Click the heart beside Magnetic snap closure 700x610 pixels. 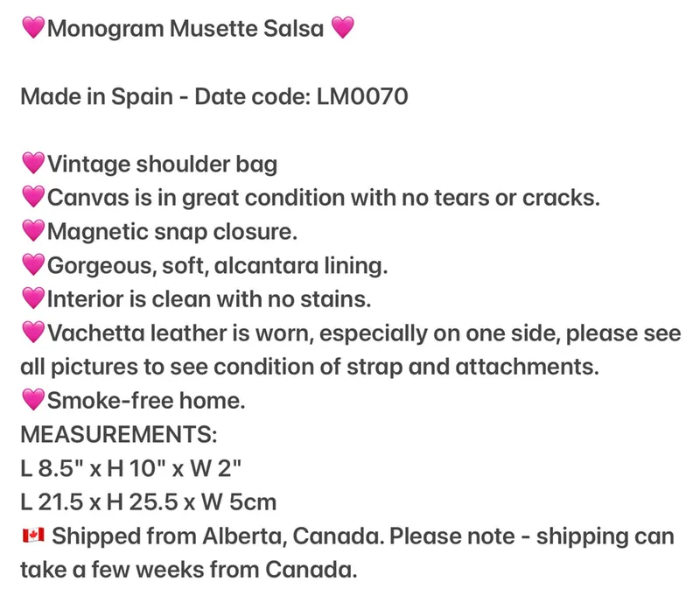pos(33,231)
